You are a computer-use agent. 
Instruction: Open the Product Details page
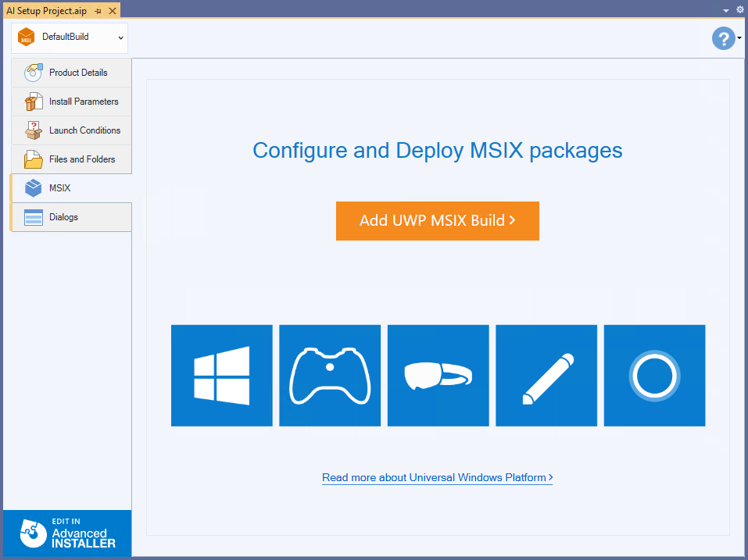(72, 73)
